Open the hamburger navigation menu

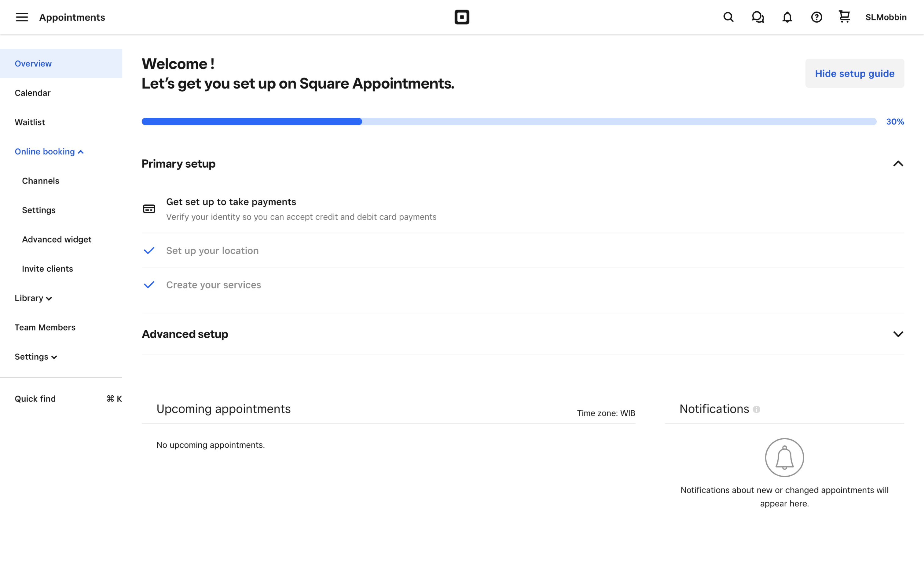pyautogui.click(x=22, y=17)
